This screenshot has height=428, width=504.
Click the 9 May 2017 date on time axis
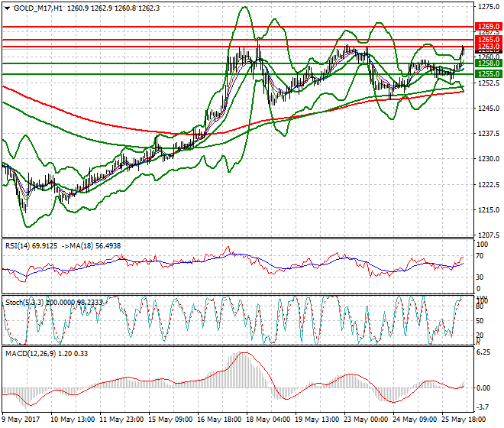pyautogui.click(x=21, y=420)
